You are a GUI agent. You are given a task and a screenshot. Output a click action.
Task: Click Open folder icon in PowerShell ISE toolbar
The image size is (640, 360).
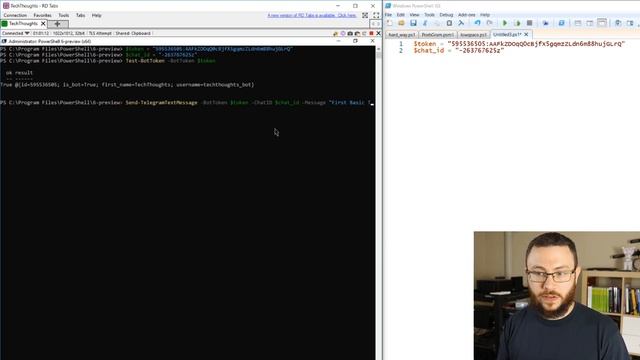point(401,23)
